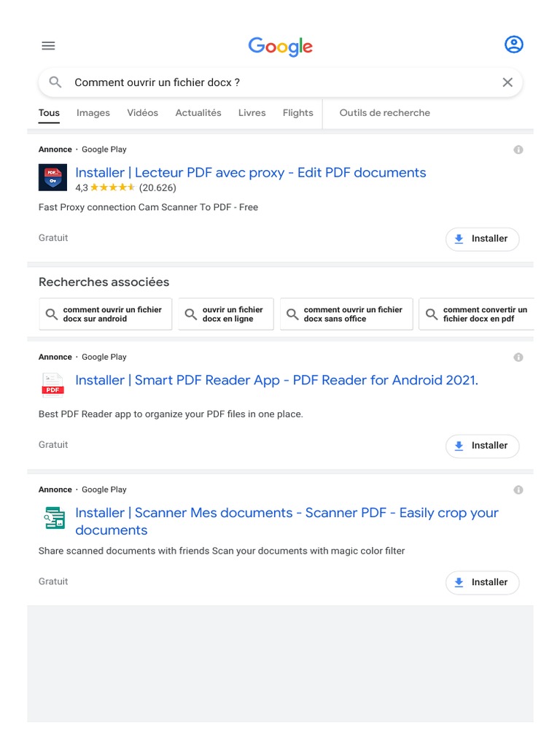Install the Lecteur PDF avec proxy app
The width and height of the screenshot is (560, 747).
click(x=482, y=239)
